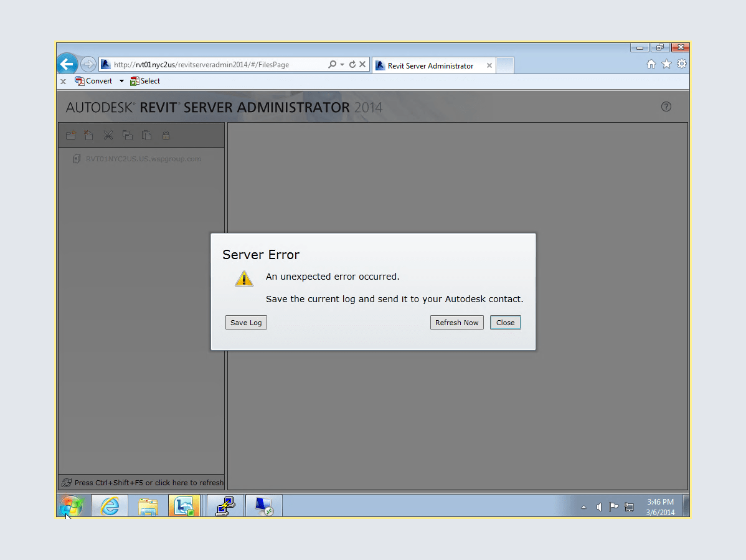Open Favorites with the star icon
Viewport: 746px width, 560px height.
666,64
